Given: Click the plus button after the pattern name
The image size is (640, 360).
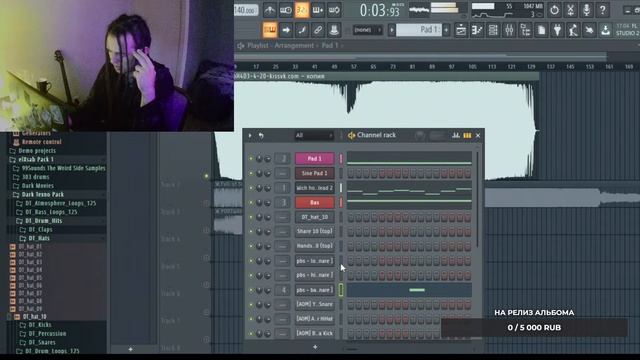Looking at the screenshot, I should [446, 30].
